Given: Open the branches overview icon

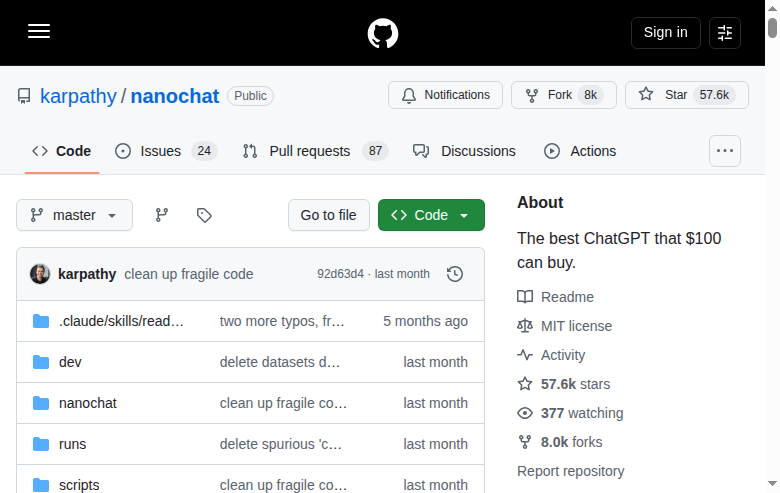Looking at the screenshot, I should coord(162,215).
